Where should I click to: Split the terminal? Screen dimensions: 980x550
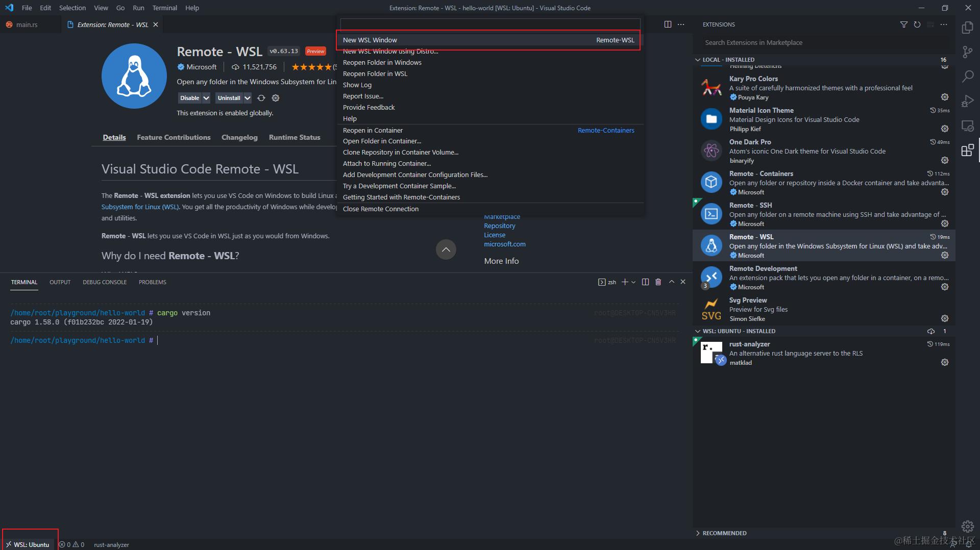point(645,282)
